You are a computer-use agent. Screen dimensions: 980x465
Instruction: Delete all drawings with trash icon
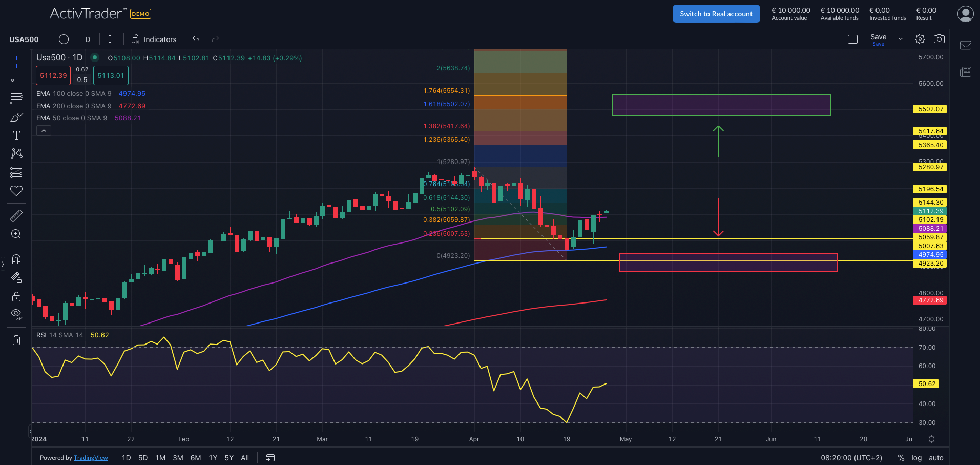pyautogui.click(x=16, y=339)
